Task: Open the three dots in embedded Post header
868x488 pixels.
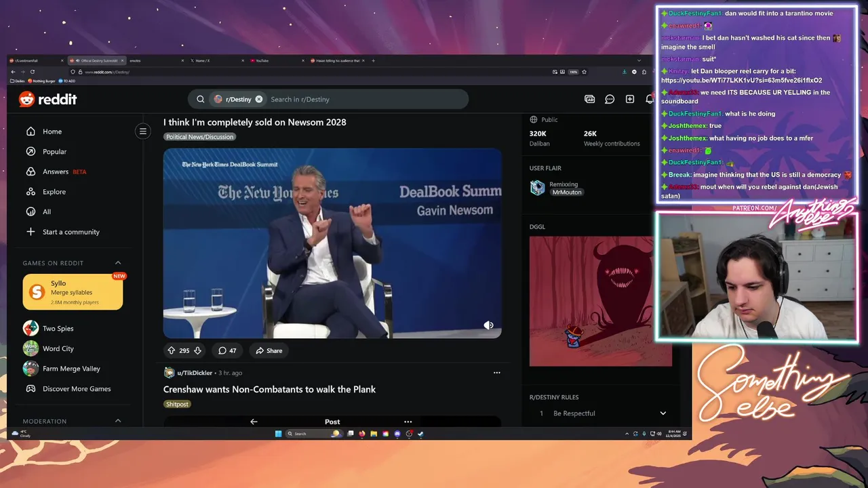Action: (408, 422)
